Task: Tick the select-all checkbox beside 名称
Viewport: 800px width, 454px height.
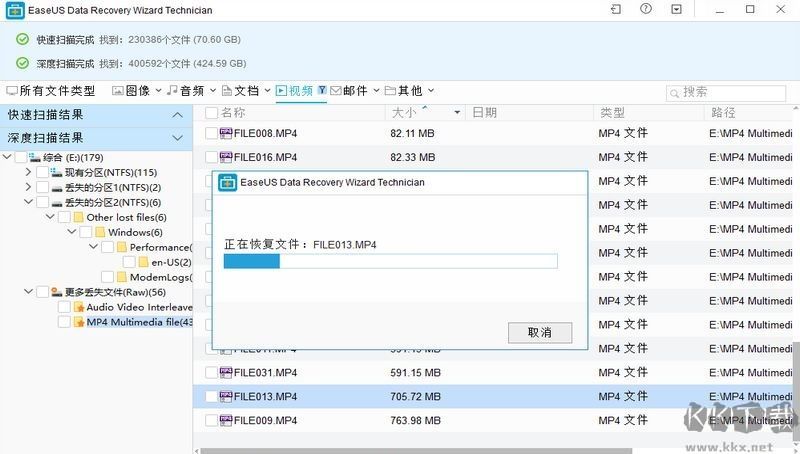Action: pyautogui.click(x=211, y=112)
